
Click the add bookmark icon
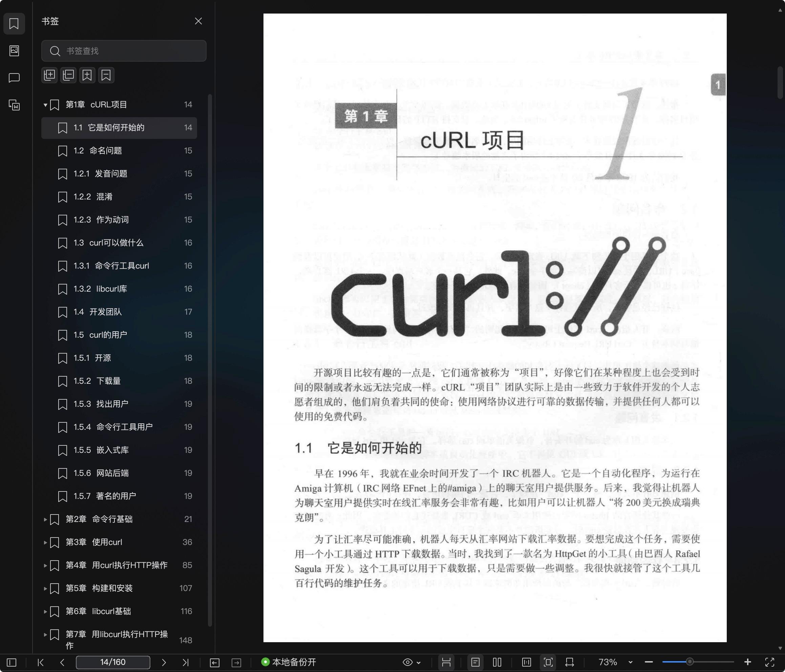(x=87, y=75)
